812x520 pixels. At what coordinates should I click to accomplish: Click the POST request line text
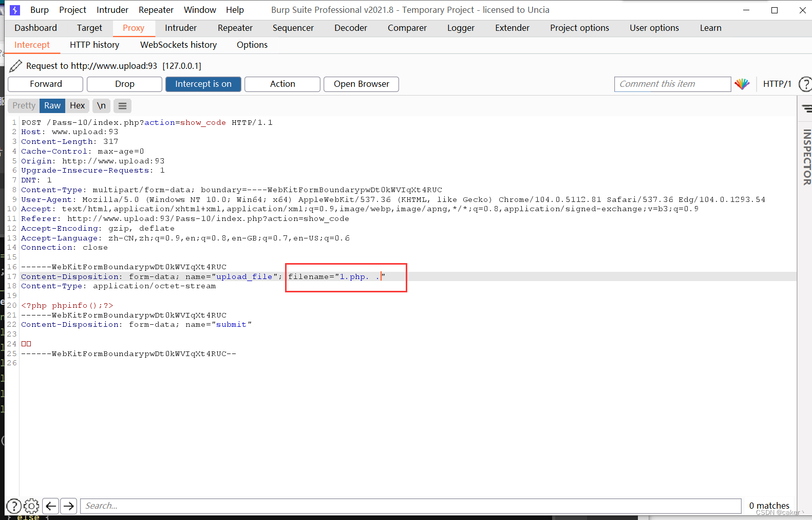pos(147,123)
